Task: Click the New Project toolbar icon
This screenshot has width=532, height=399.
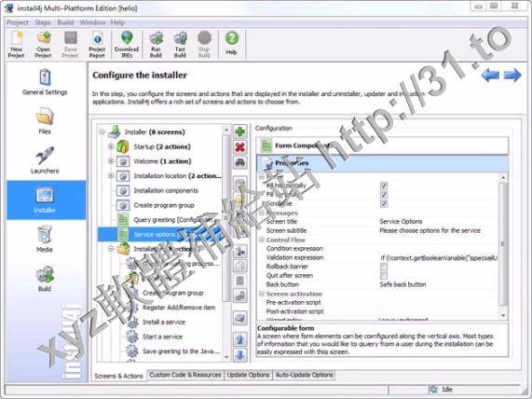Action: point(16,45)
